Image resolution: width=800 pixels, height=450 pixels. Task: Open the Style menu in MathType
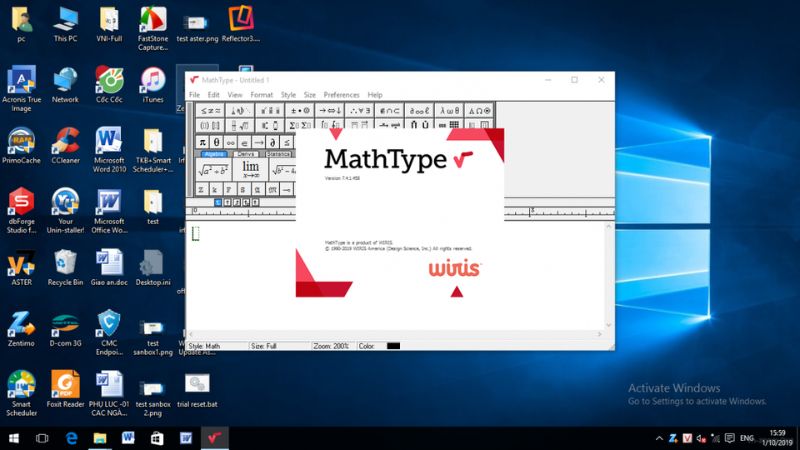point(288,95)
